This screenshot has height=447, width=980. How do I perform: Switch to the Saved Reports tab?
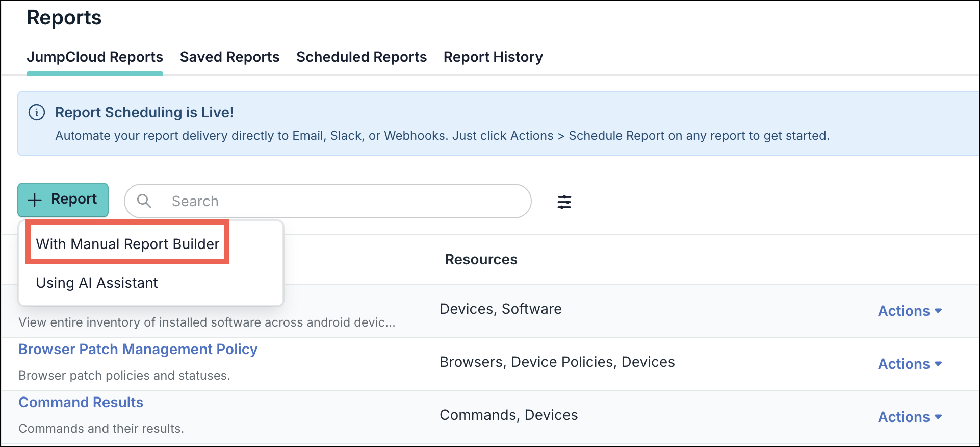[x=229, y=57]
